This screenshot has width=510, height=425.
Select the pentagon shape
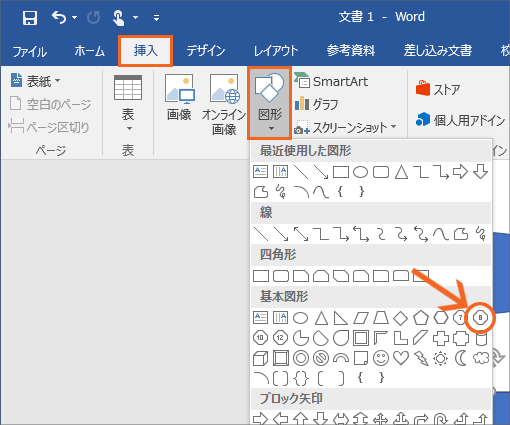point(421,318)
